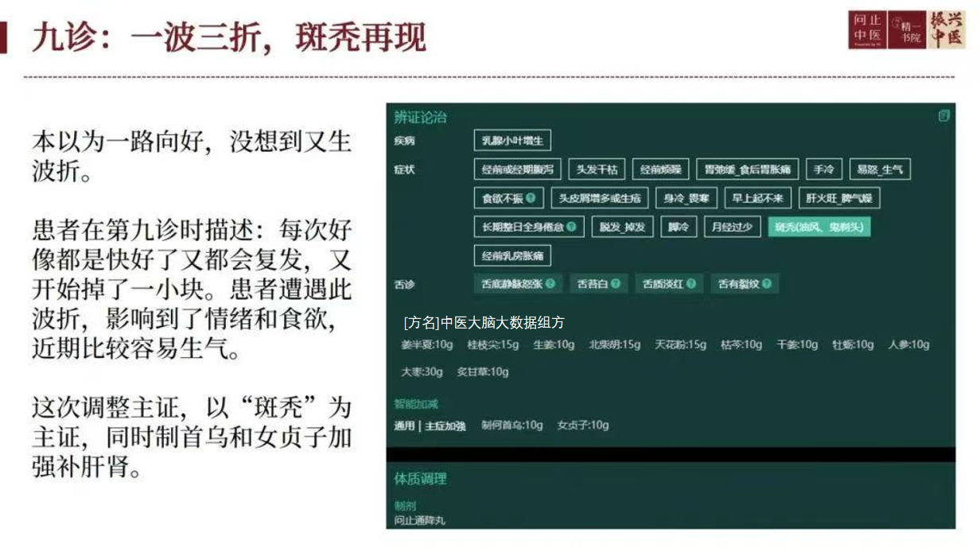Image resolution: width=980 pixels, height=552 pixels.
Task: Select the 舌苔白 tongue diagnosis tag
Action: pos(599,283)
